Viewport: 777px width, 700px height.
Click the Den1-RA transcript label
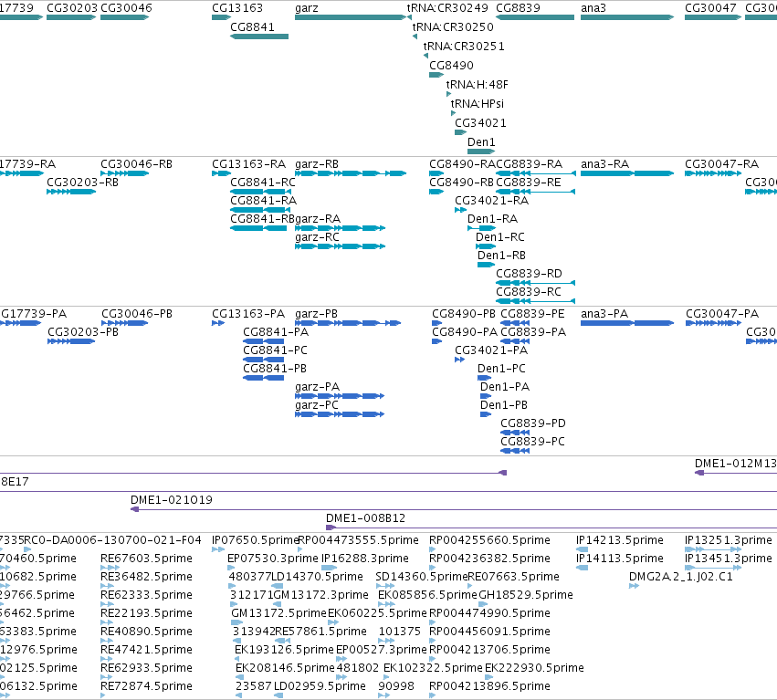pos(492,219)
